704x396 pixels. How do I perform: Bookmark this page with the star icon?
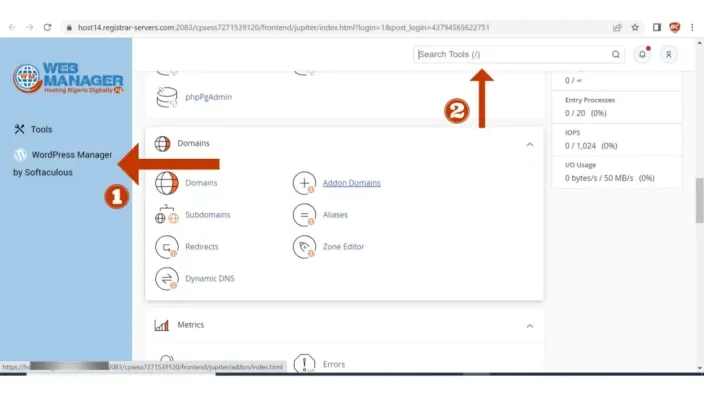tap(635, 27)
